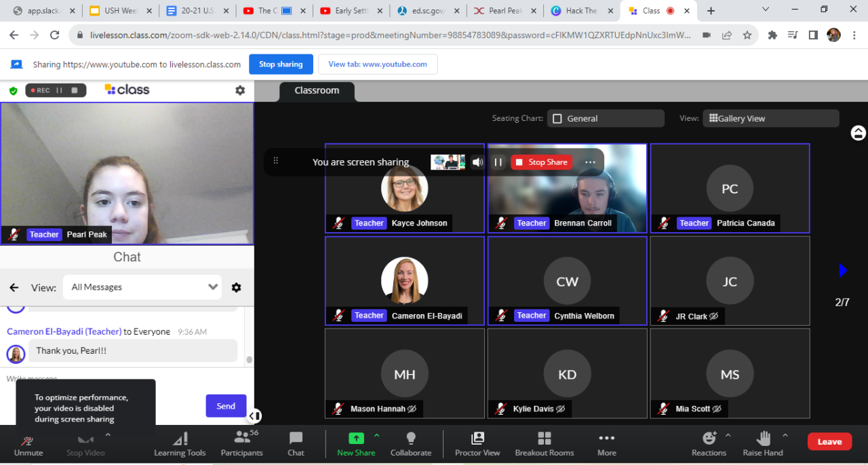
Task: Click the shared screen preview thumbnail
Action: click(448, 162)
